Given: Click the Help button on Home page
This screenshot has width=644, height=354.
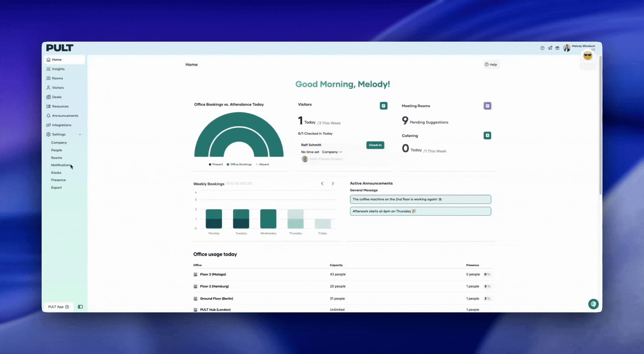Looking at the screenshot, I should (x=491, y=65).
